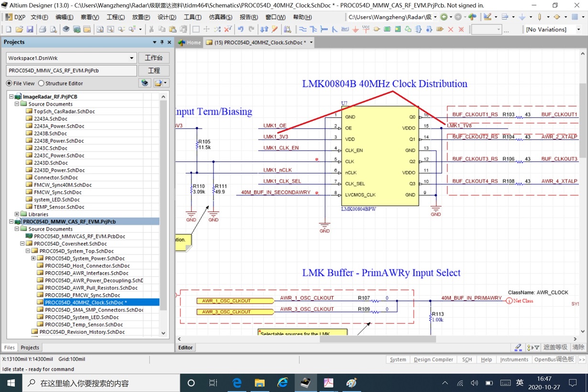Image resolution: width=588 pixels, height=392 pixels.
Task: Open the No Variations dropdown
Action: coord(578,29)
